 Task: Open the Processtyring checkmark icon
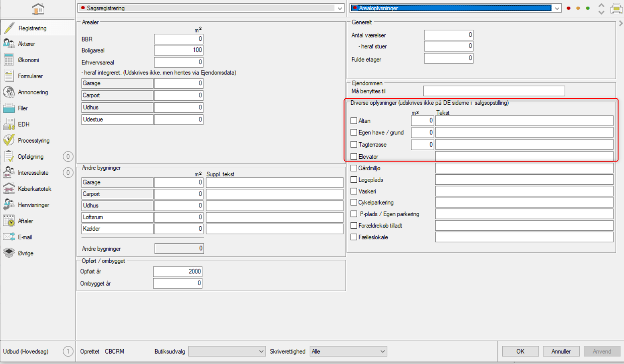tap(9, 140)
